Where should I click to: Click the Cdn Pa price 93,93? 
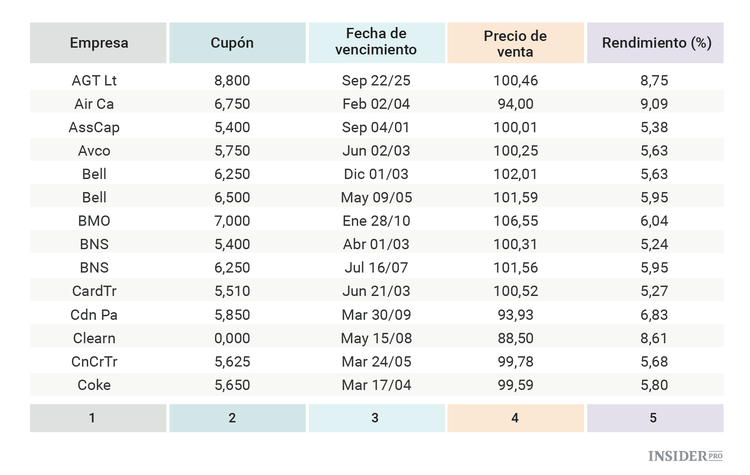[515, 315]
